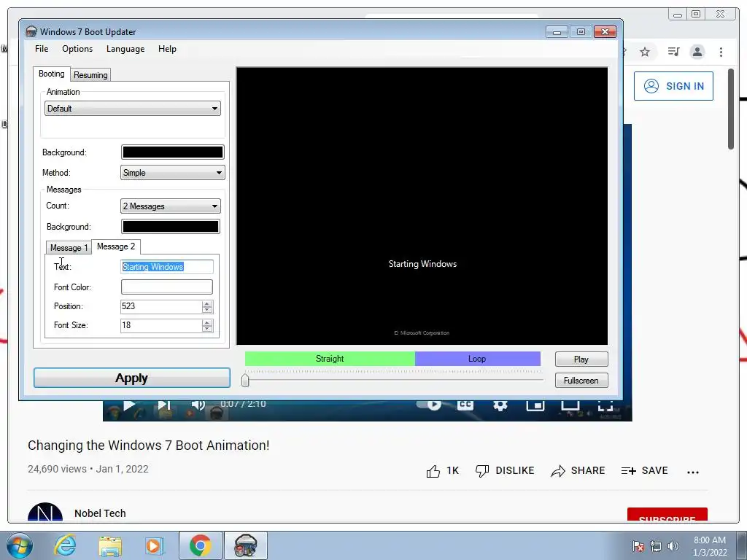Click the YouTube SIGN IN button
This screenshot has height=560, width=747.
coord(673,86)
